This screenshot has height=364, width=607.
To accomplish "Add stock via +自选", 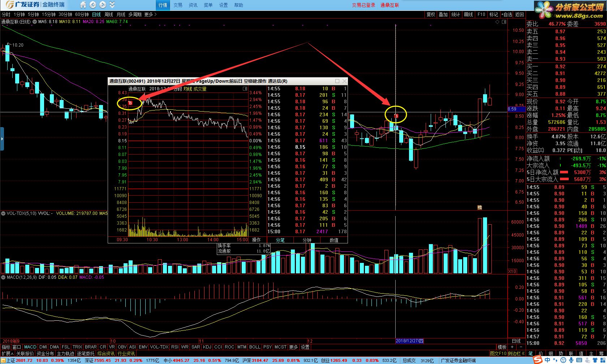I will 507,14.
